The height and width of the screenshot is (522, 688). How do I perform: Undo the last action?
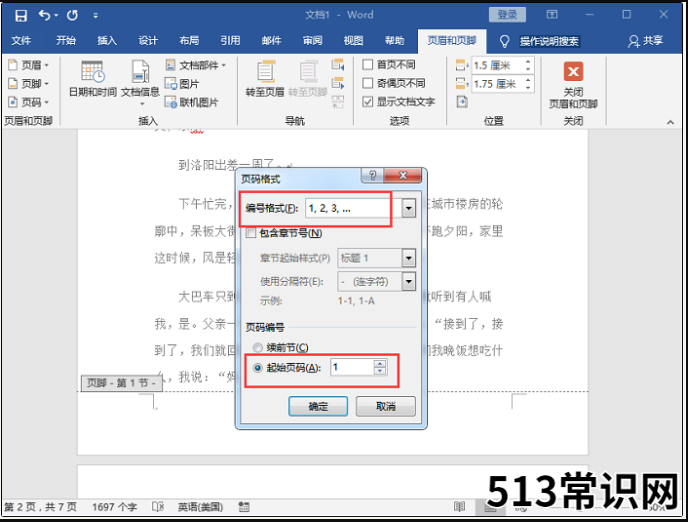click(x=45, y=15)
